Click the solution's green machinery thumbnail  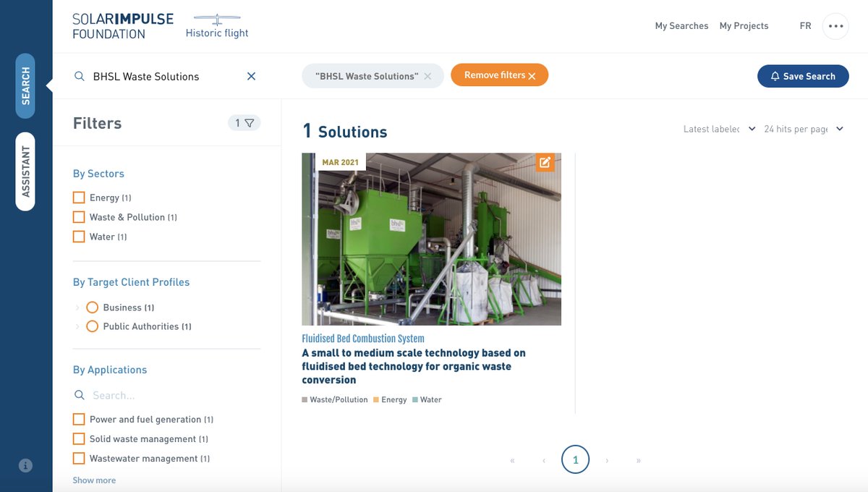point(431,239)
